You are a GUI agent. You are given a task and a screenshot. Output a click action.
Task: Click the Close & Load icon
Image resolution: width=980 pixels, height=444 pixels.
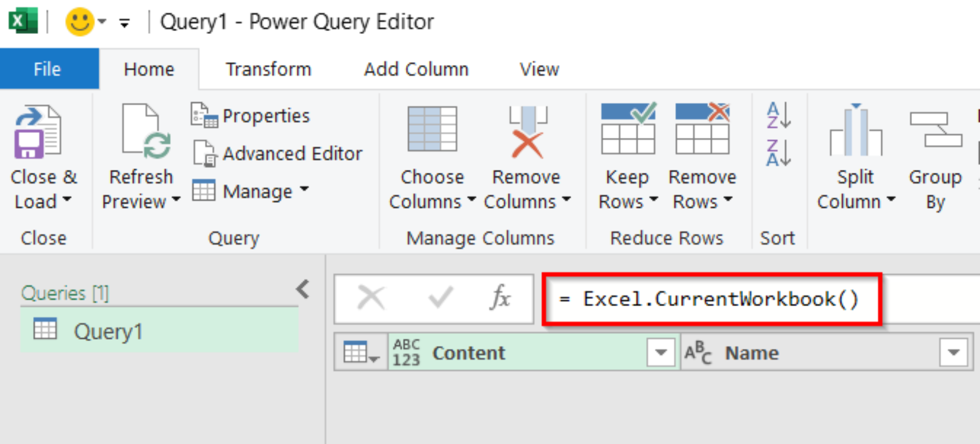click(38, 132)
